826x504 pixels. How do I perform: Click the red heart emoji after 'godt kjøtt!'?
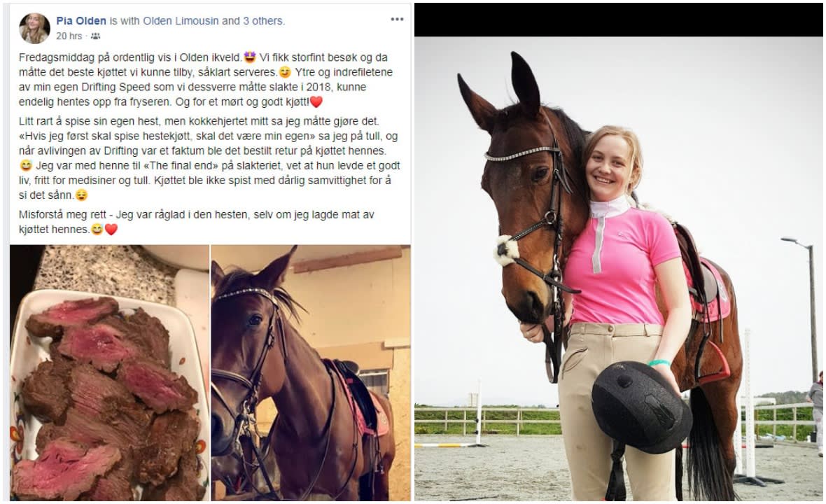[316, 101]
